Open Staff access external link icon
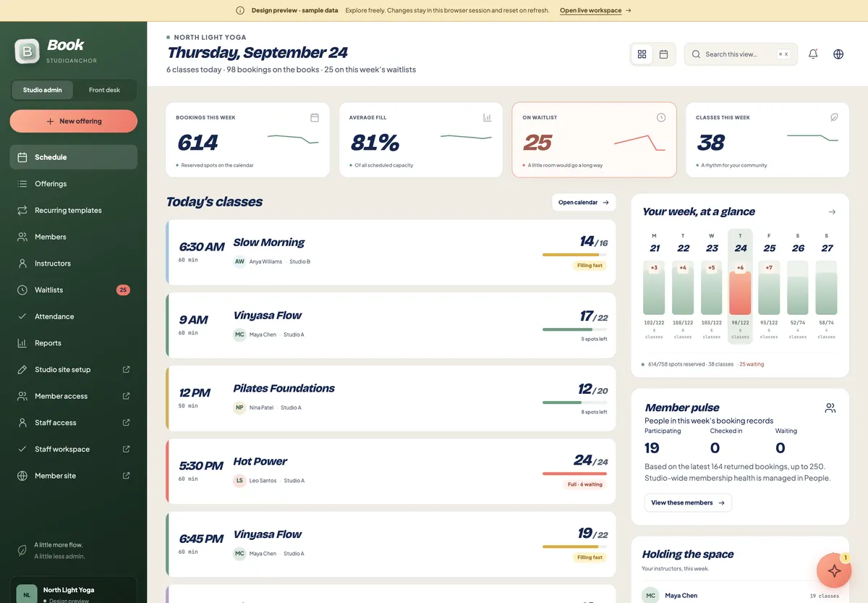Screen dimensions: 868x603 tap(126, 423)
